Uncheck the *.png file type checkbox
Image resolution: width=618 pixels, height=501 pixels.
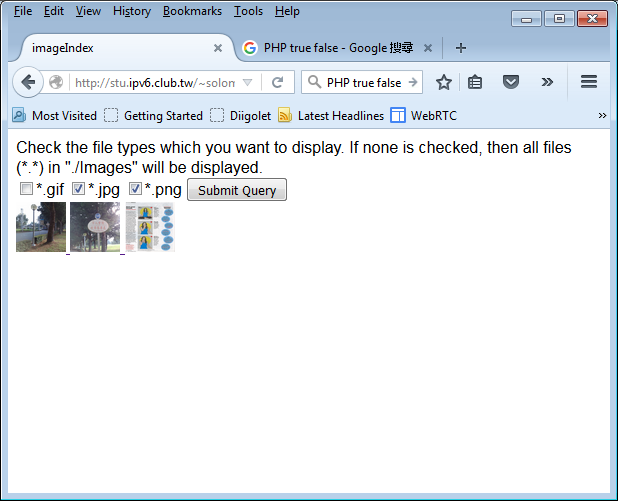[x=135, y=190]
